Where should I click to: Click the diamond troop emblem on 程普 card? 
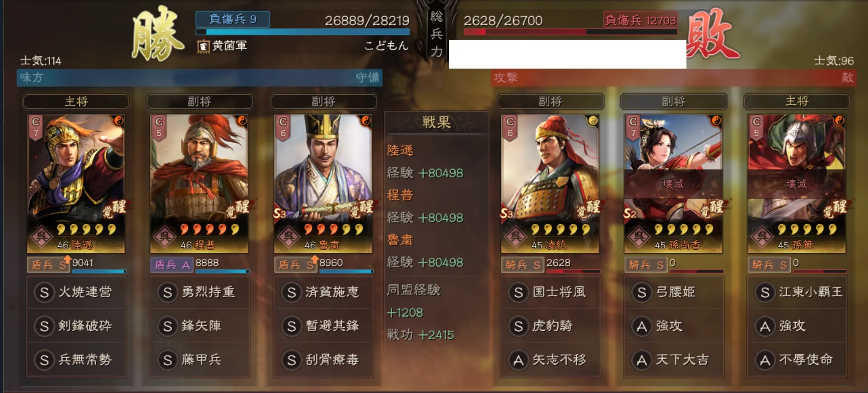(164, 236)
